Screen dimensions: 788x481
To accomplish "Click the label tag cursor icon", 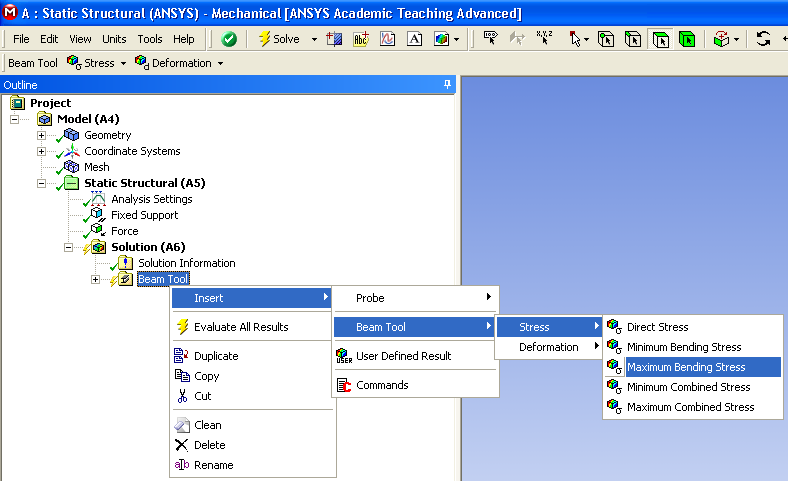I will point(490,38).
